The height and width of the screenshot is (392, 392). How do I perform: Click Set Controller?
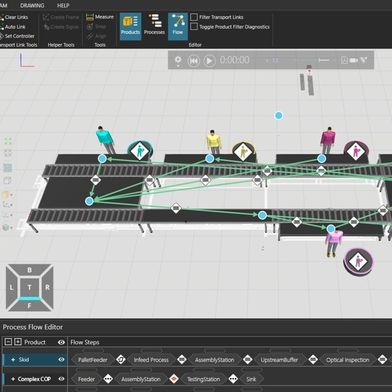[x=17, y=36]
